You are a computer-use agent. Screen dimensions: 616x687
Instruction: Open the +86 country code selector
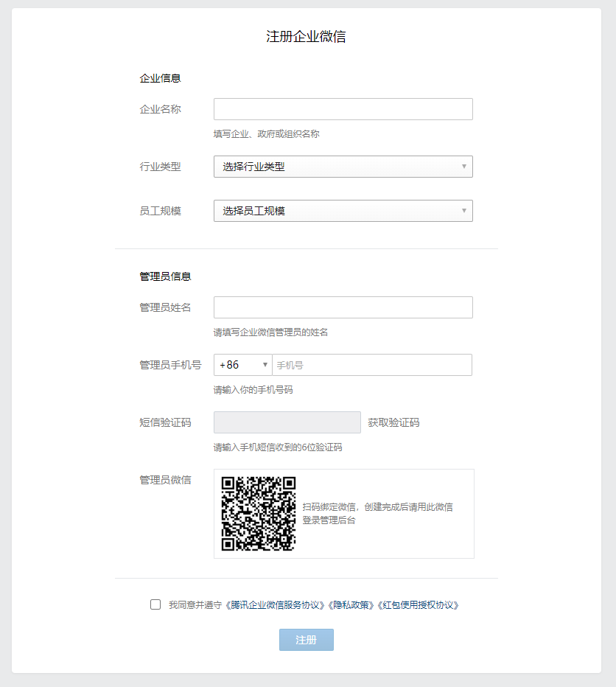242,365
